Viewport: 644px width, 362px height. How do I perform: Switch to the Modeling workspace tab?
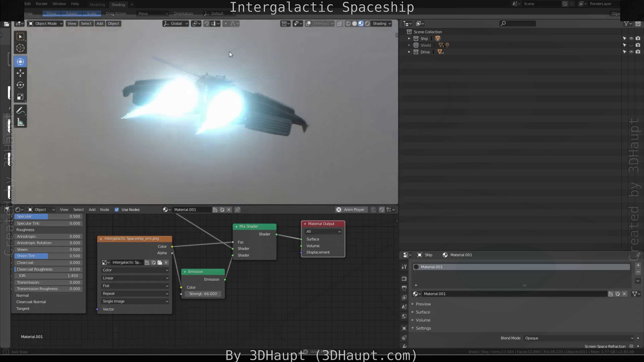click(97, 5)
